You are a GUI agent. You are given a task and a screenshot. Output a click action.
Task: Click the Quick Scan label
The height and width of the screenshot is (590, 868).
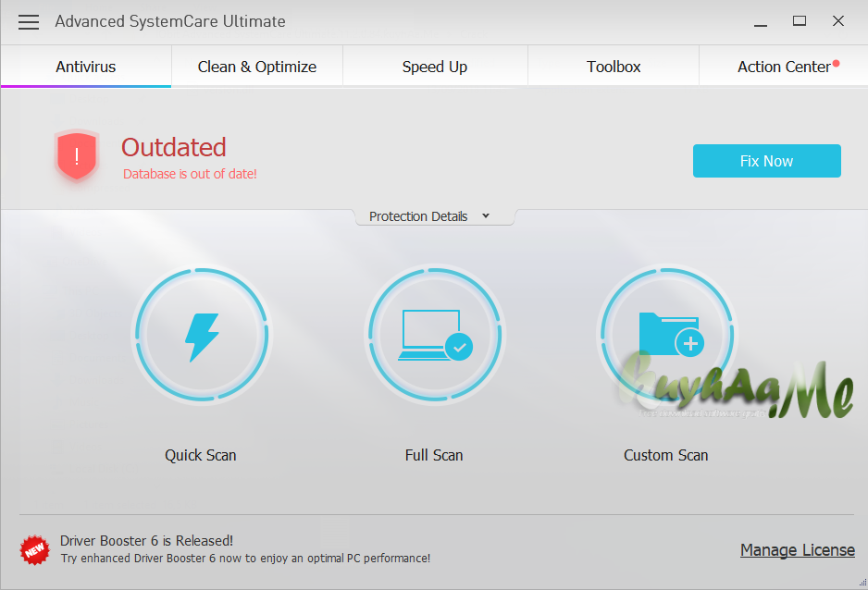click(x=201, y=455)
